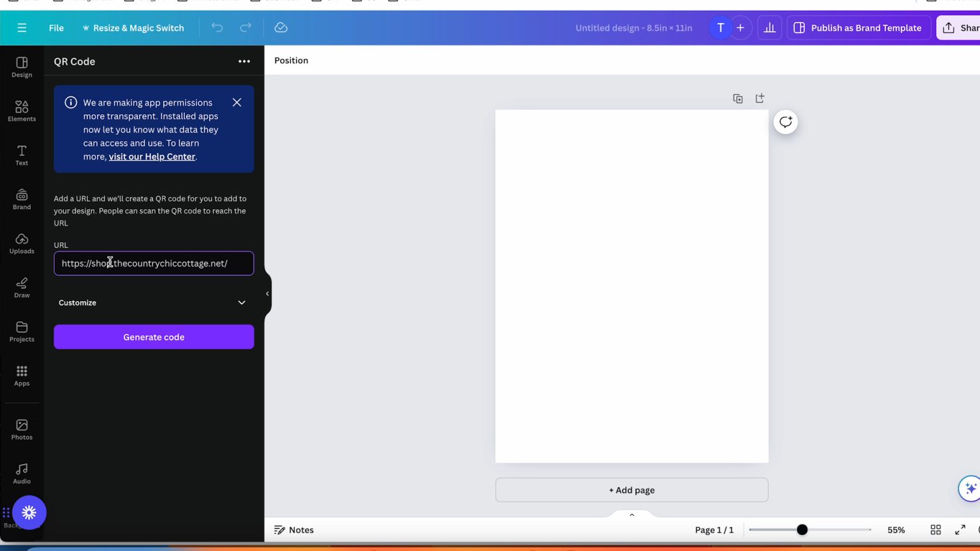Screen dimensions: 980x551
Task: Open the Position tab
Action: coord(291,61)
